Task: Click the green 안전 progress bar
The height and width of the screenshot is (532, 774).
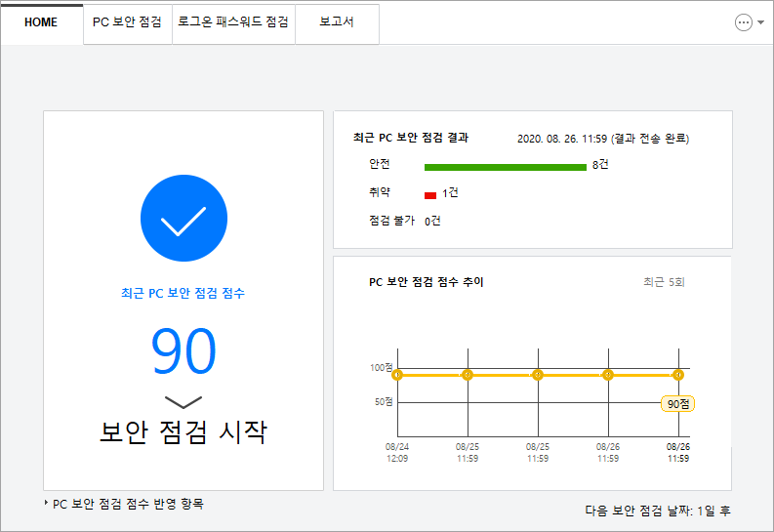Action: coord(506,167)
